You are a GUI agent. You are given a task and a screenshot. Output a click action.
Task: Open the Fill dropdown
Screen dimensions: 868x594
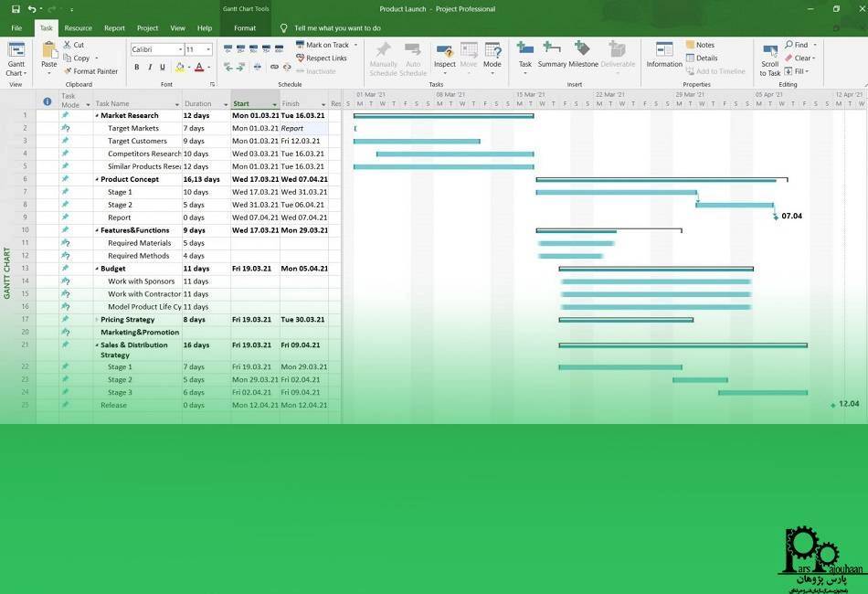(797, 71)
